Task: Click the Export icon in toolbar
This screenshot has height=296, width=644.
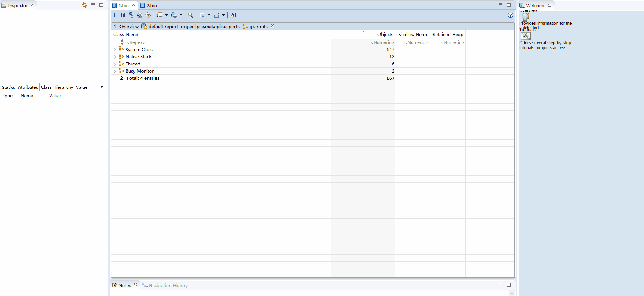Action: (x=217, y=15)
